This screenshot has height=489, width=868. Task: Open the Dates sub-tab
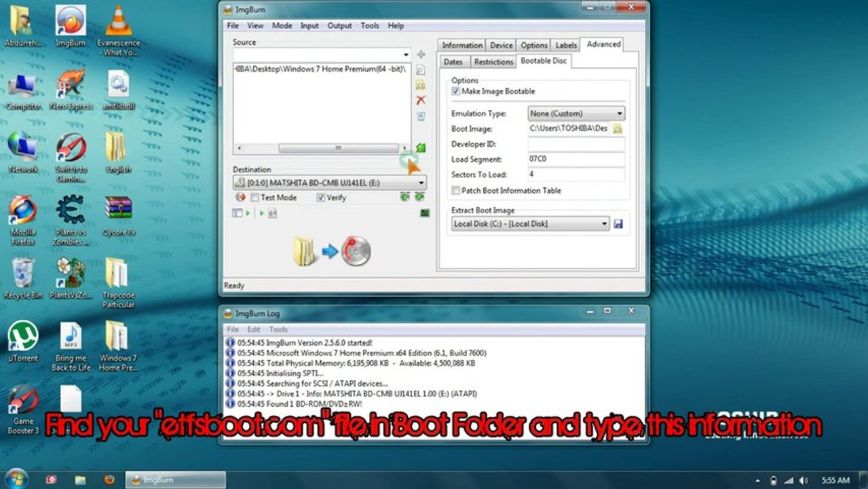[453, 62]
